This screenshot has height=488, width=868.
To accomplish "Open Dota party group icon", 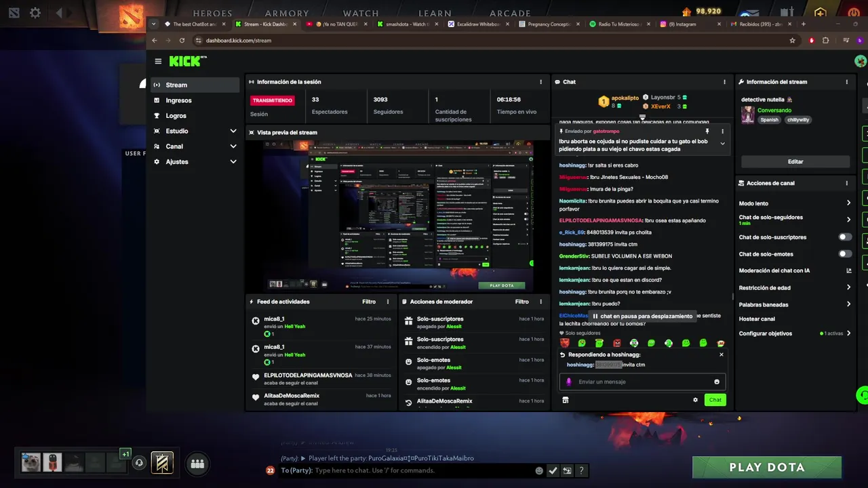I will (197, 464).
